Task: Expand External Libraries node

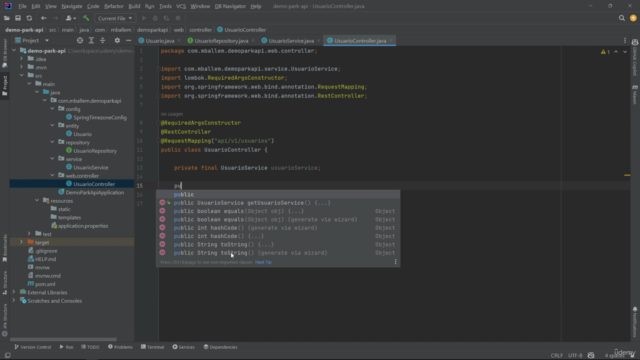Action: [x=14, y=292]
